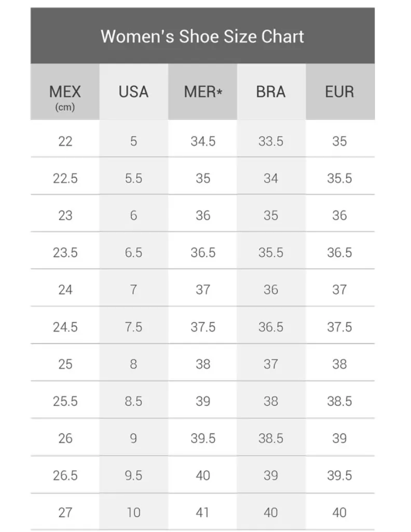The height and width of the screenshot is (532, 411).
Task: Select MEX size 25.5 cell
Action: tap(65, 401)
